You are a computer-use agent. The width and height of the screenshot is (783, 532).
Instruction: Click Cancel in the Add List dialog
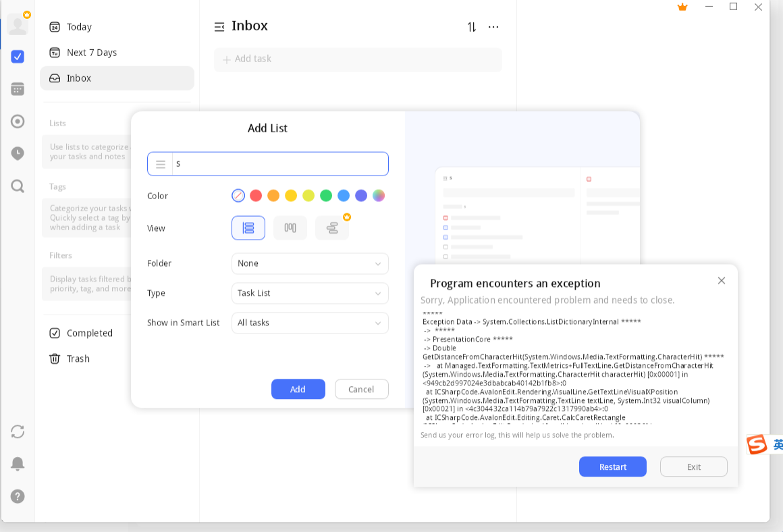pyautogui.click(x=361, y=389)
